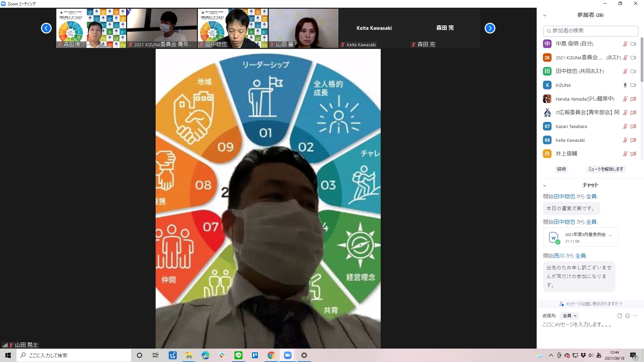Show next gallery thumbnails with right arrow
This screenshot has height=362, width=644.
point(490,28)
